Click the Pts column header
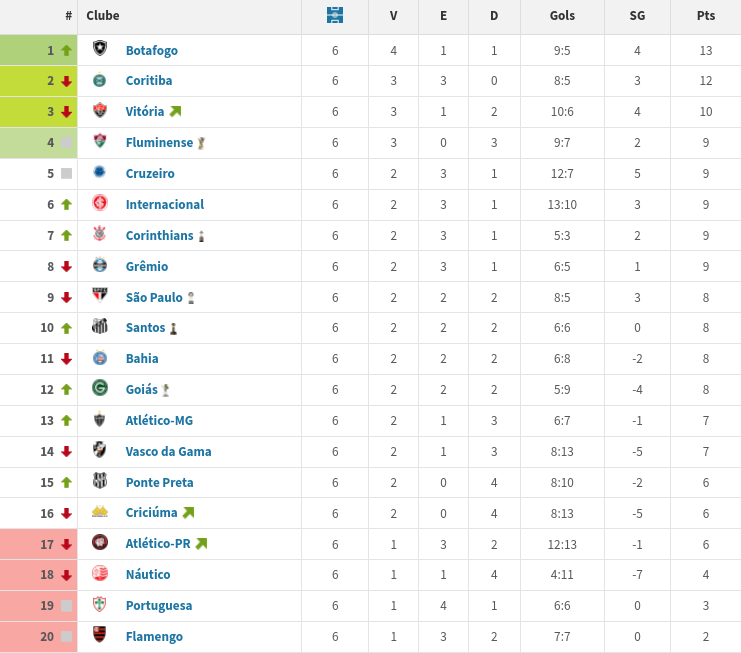This screenshot has height=653, width=741. 706,16
